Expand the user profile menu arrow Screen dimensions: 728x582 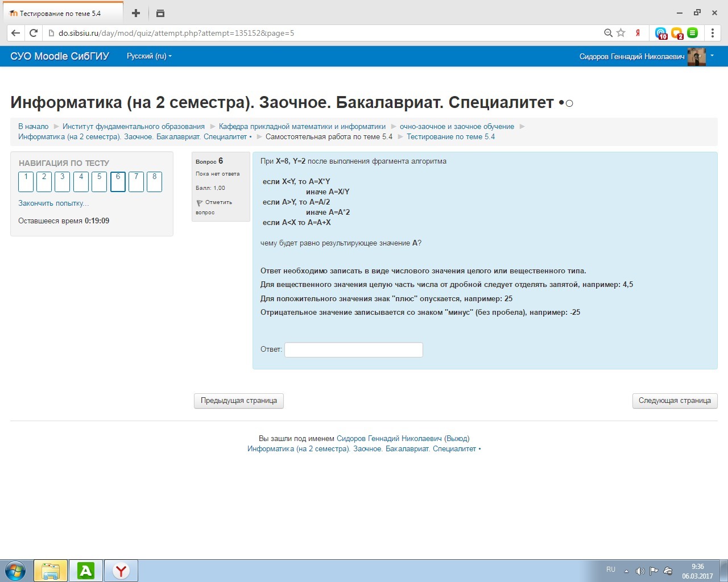[712, 56]
